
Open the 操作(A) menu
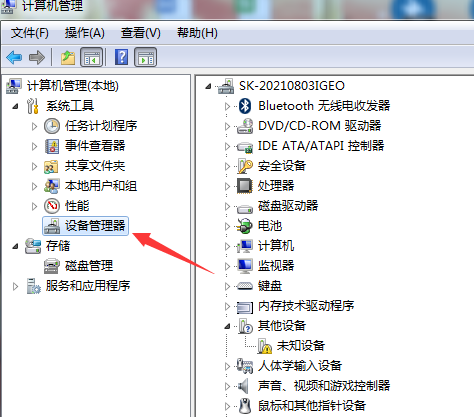[x=85, y=33]
